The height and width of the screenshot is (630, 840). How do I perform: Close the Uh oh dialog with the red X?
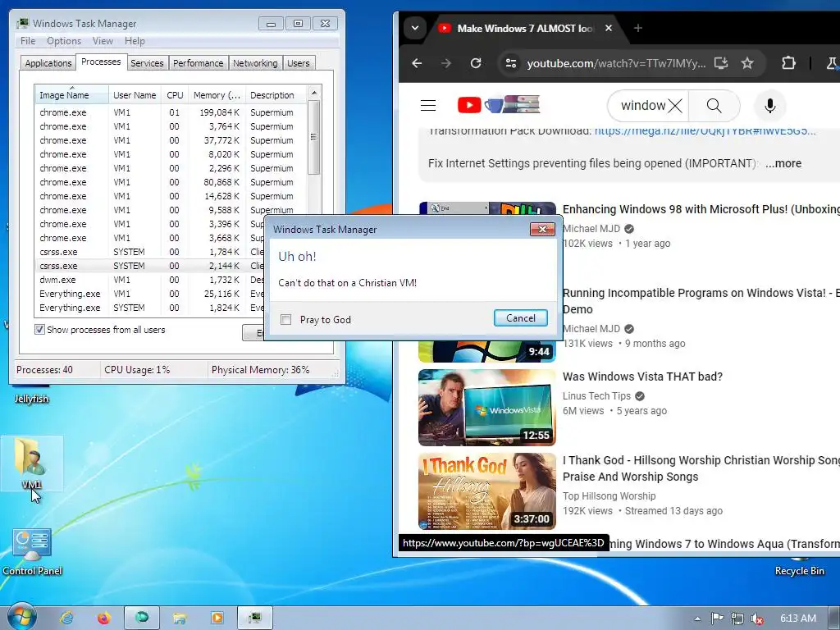(542, 230)
